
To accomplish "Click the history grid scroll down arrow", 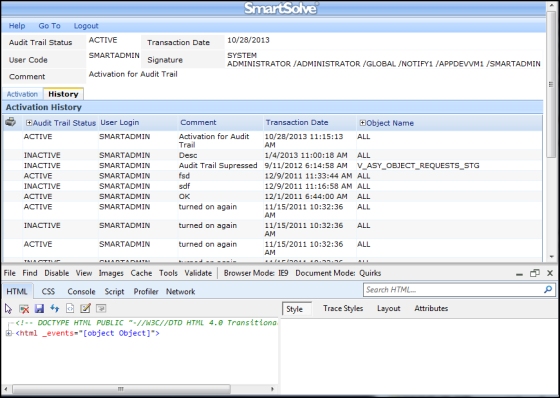I will pos(552,257).
